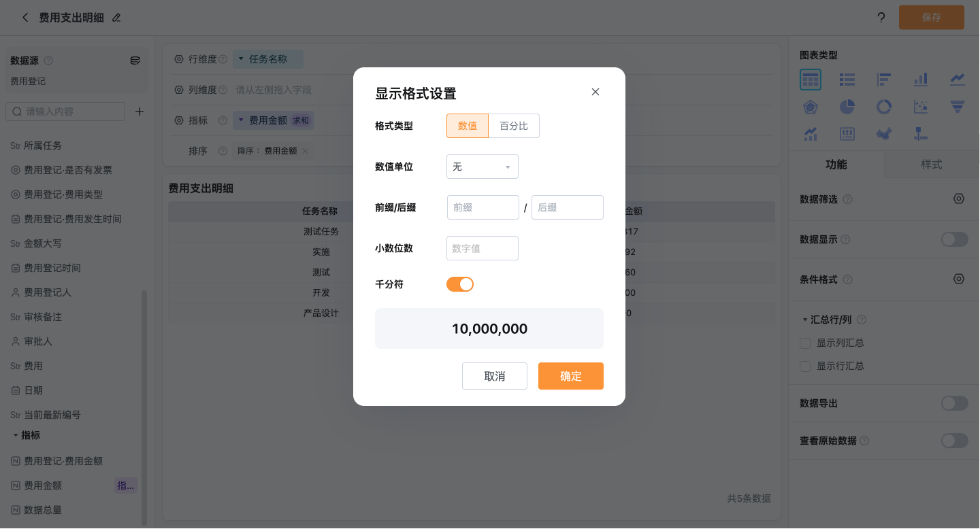Select the list chart type icon
The height and width of the screenshot is (529, 980).
pos(847,80)
